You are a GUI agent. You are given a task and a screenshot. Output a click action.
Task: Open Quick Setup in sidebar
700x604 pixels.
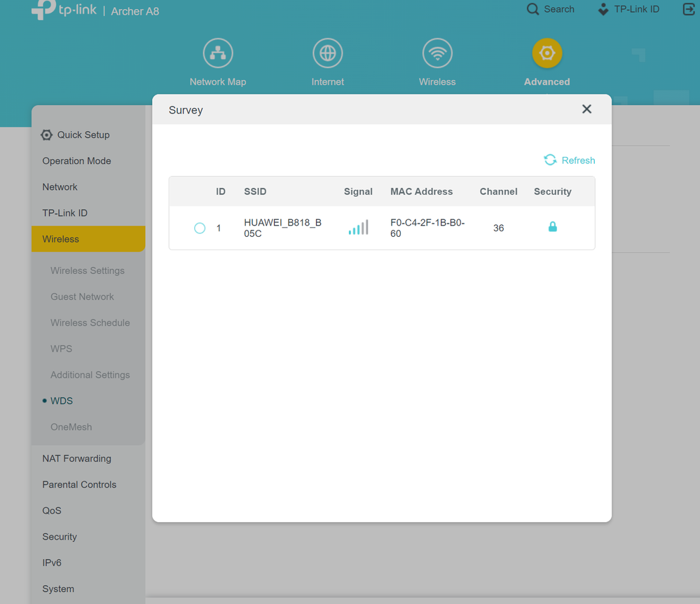pyautogui.click(x=83, y=135)
